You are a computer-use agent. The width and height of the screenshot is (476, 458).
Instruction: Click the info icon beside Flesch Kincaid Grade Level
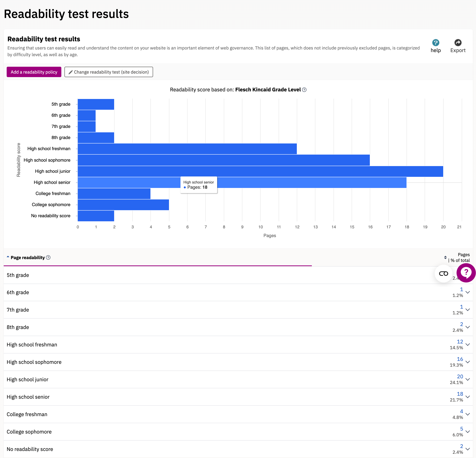pos(304,90)
